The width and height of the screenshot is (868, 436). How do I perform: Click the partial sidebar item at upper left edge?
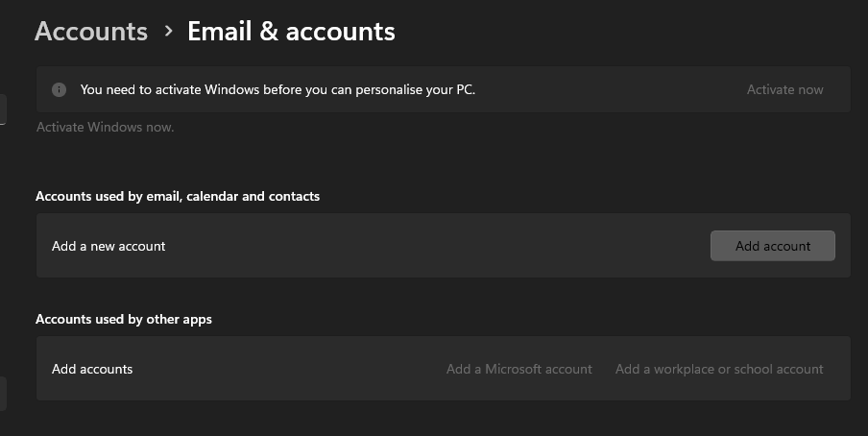[x=3, y=109]
